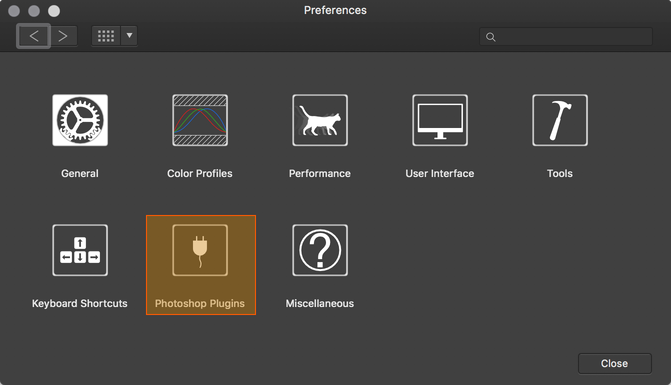
Task: Open Keyboard Shortcuts arrow keys icon
Action: (80, 250)
